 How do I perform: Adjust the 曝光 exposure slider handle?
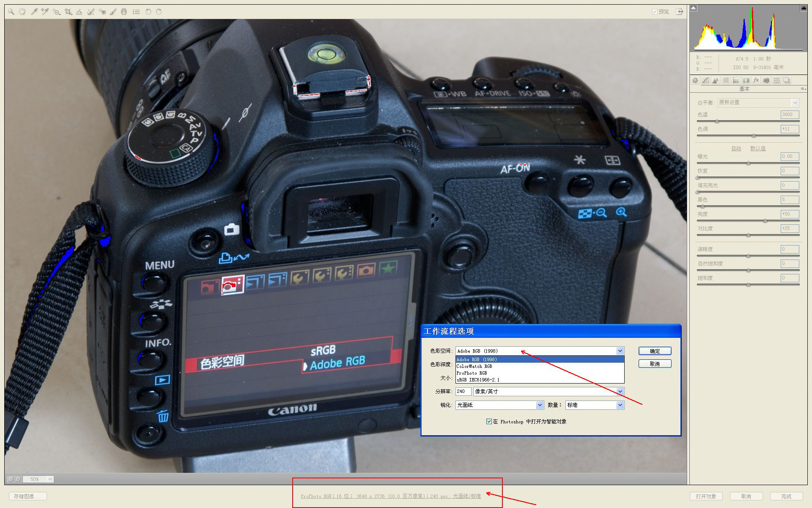tap(748, 163)
